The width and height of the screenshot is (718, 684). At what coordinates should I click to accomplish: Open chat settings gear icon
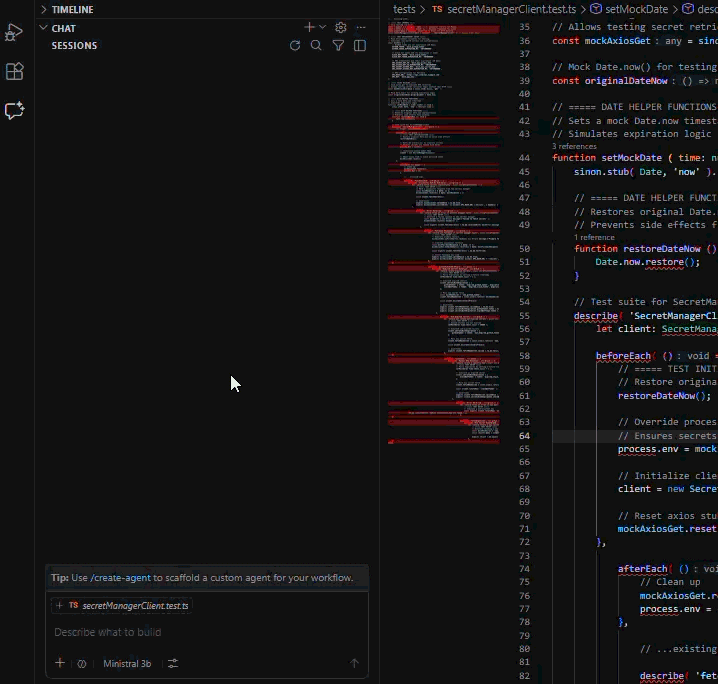coord(341,27)
